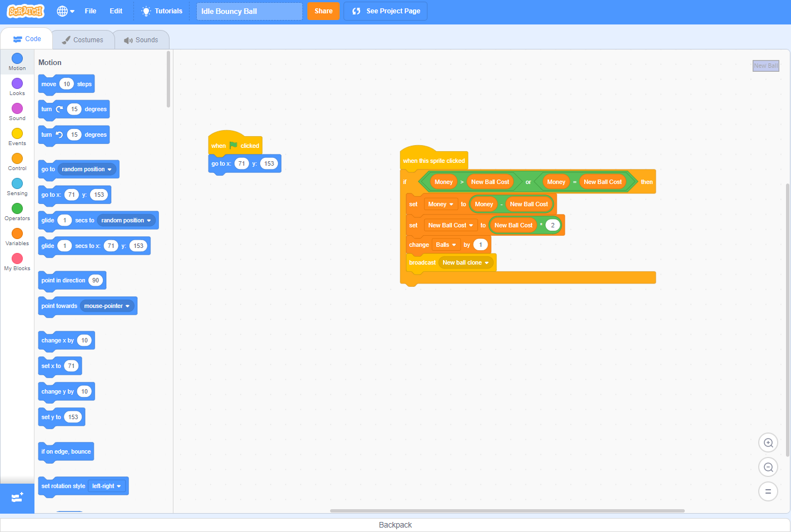The height and width of the screenshot is (532, 791).
Task: Open the language globe selector
Action: 64,11
